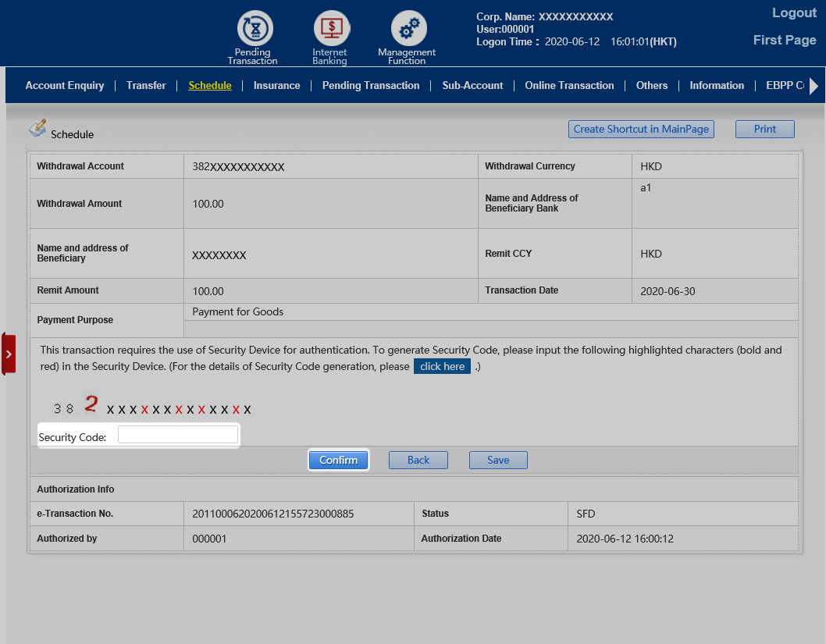Open the Others menu

(651, 86)
